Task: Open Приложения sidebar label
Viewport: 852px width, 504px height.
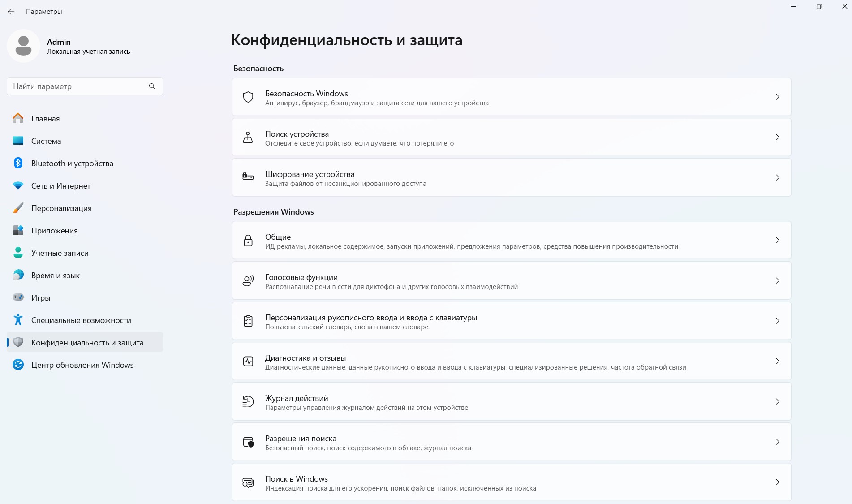Action: point(55,231)
